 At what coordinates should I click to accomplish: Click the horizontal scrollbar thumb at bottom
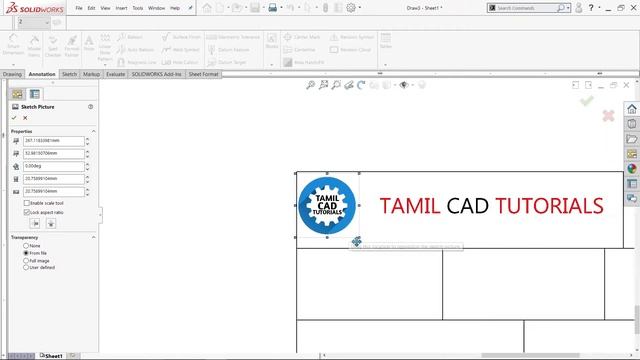[530, 356]
